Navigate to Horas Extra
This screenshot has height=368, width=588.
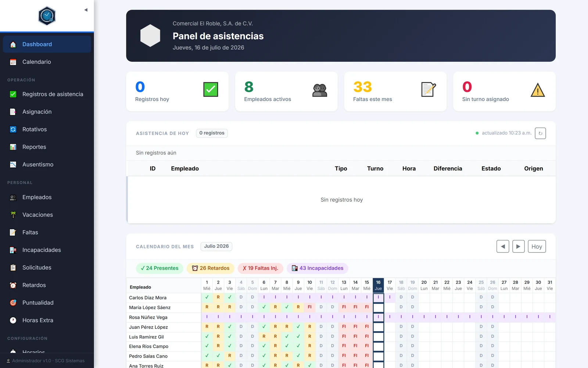click(x=47, y=320)
